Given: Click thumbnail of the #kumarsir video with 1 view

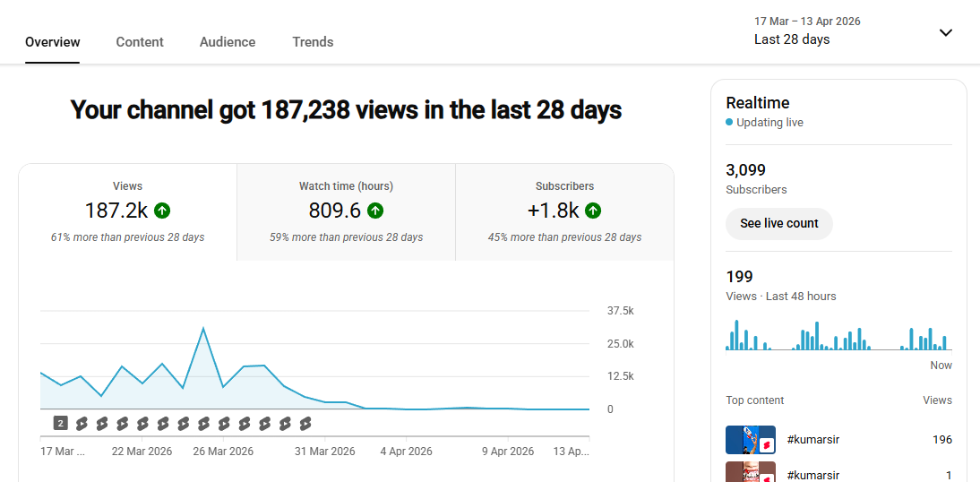Looking at the screenshot, I should coord(750,472).
